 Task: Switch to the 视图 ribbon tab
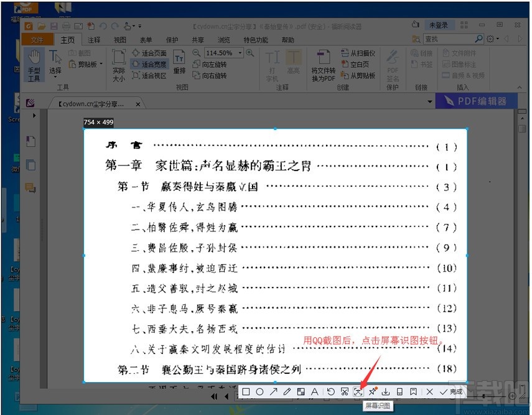(120, 39)
